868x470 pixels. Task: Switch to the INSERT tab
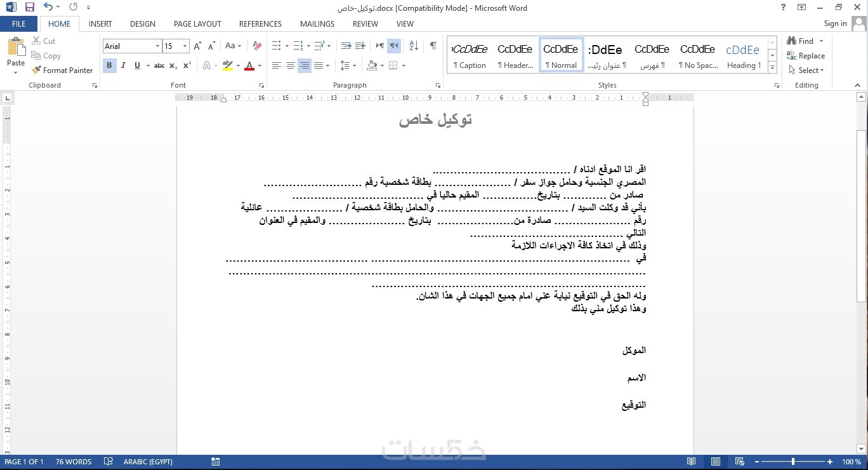pos(100,23)
